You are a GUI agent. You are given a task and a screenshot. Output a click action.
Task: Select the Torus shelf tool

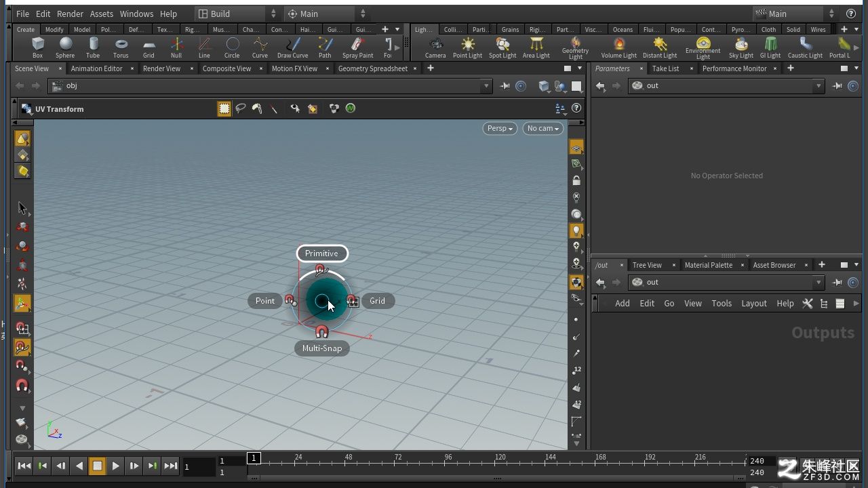tap(121, 47)
